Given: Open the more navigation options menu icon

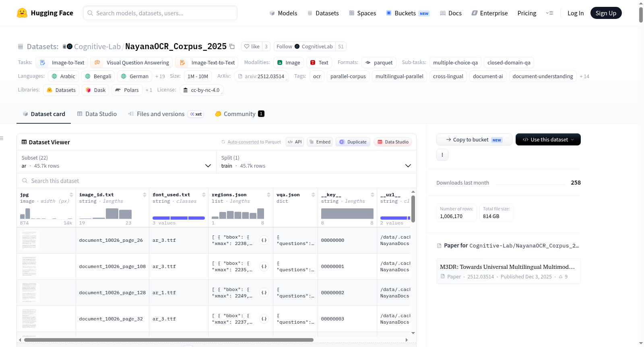Looking at the screenshot, I should coord(549,13).
